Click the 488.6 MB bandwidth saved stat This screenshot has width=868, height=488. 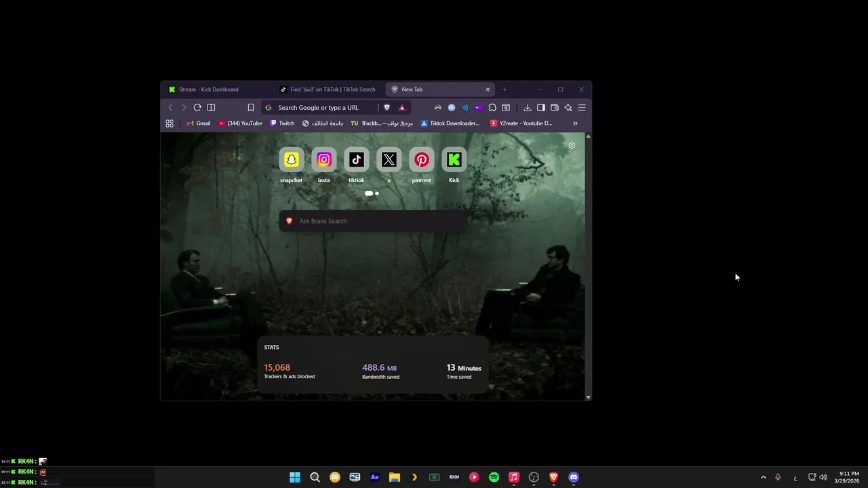pos(380,371)
